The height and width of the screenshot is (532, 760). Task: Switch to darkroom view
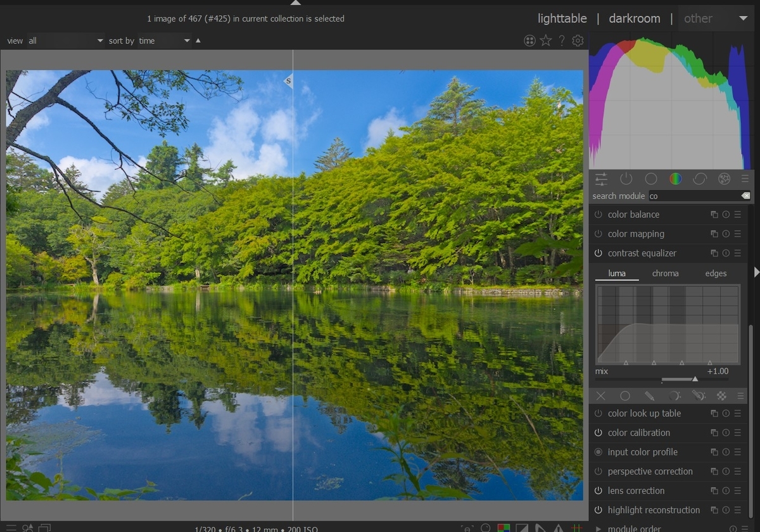[x=635, y=18]
